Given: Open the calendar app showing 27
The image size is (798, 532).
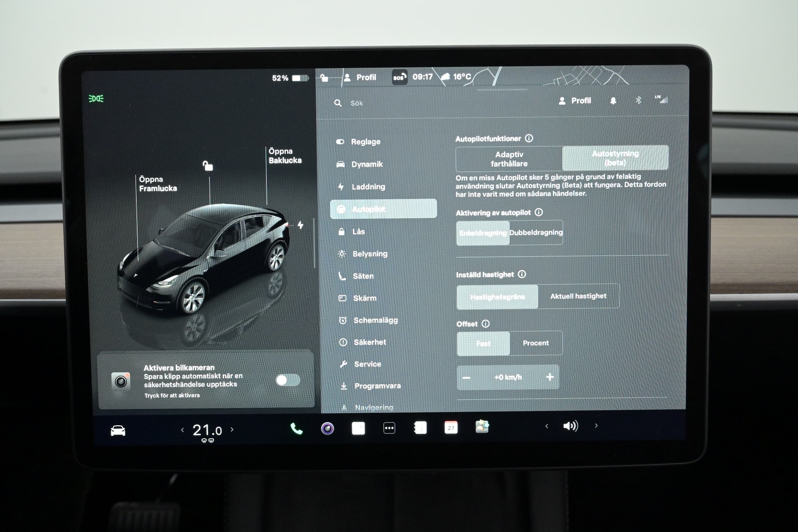Looking at the screenshot, I should 451,428.
